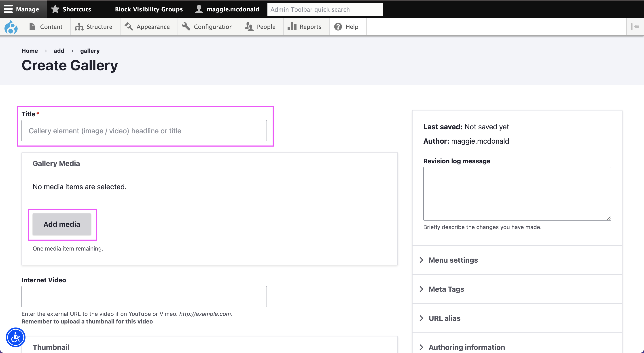Open Help with the question mark icon
Screen dimensions: 644x353
click(347, 27)
